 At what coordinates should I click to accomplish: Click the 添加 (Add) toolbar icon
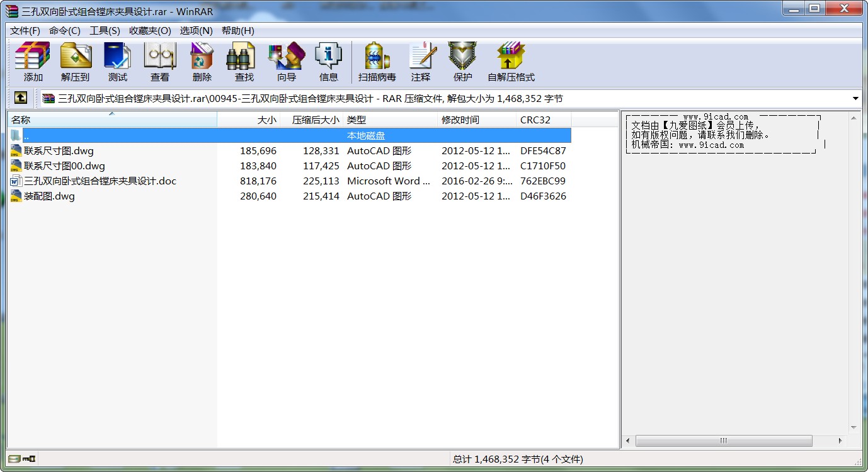pos(33,56)
